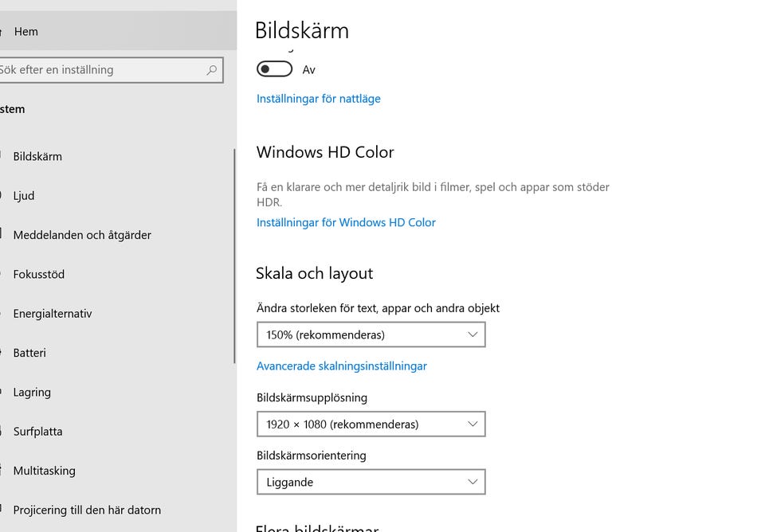Open Projicering till den här datorn
The height and width of the screenshot is (532, 765).
117,510
